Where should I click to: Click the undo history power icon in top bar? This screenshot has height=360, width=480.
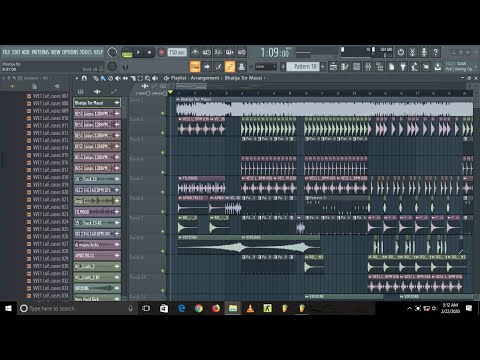[x=401, y=52]
